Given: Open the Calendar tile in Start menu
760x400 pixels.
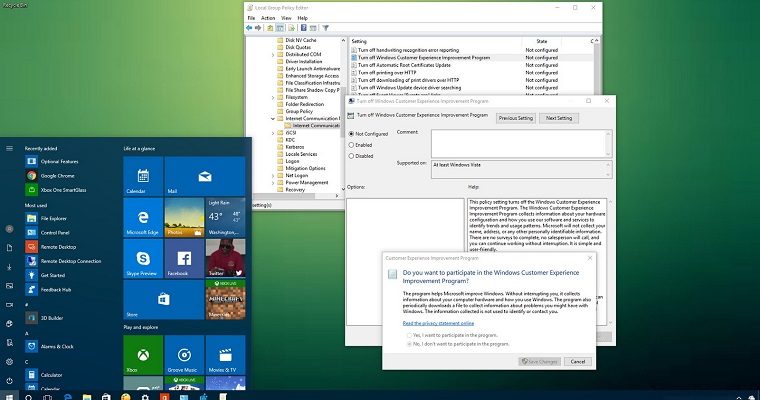Looking at the screenshot, I should [143, 176].
